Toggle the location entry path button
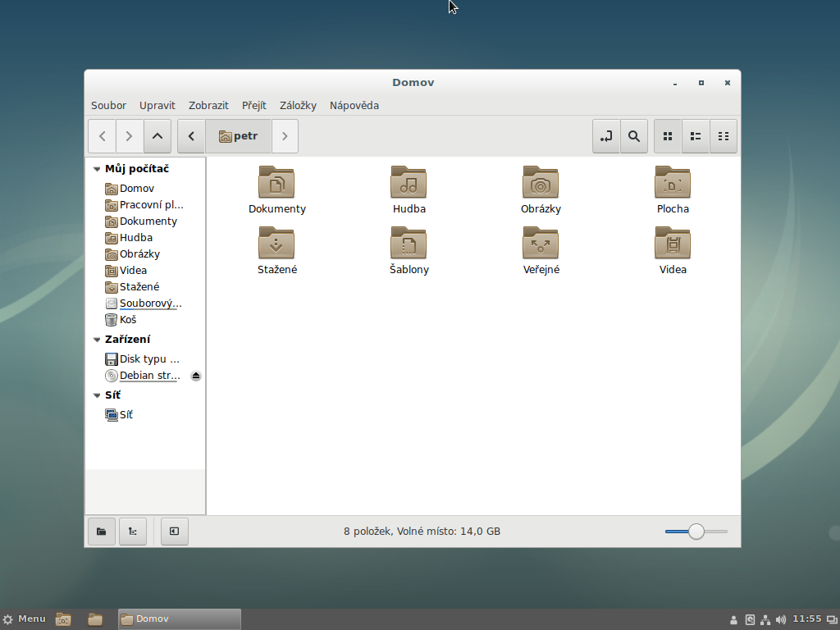The height and width of the screenshot is (630, 840). tap(606, 136)
